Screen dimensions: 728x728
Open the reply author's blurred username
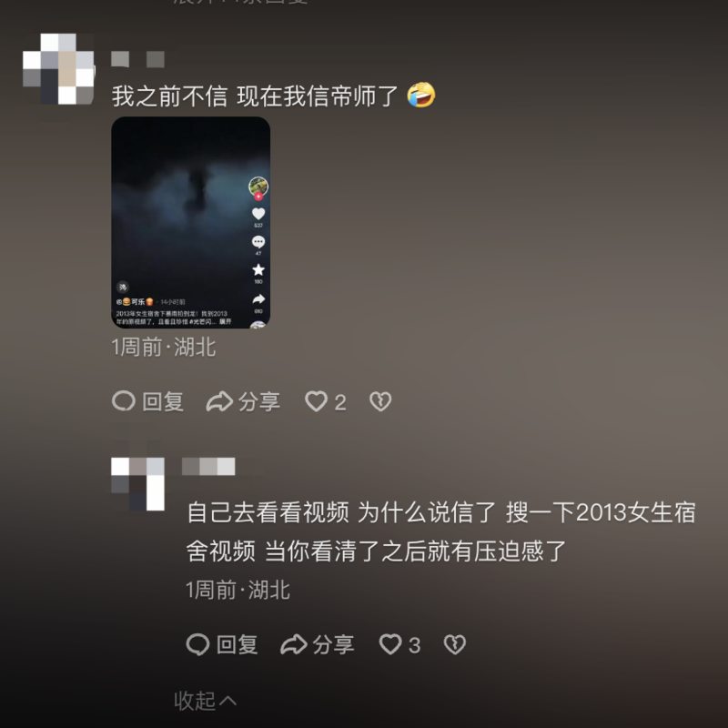pyautogui.click(x=208, y=466)
